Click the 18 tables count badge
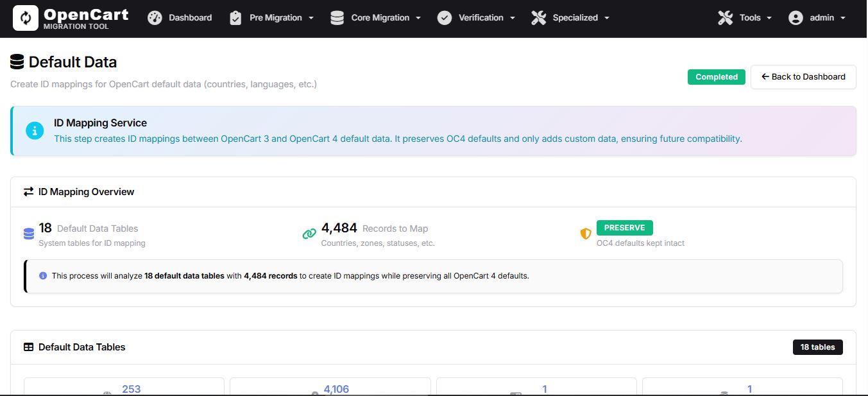 click(817, 347)
